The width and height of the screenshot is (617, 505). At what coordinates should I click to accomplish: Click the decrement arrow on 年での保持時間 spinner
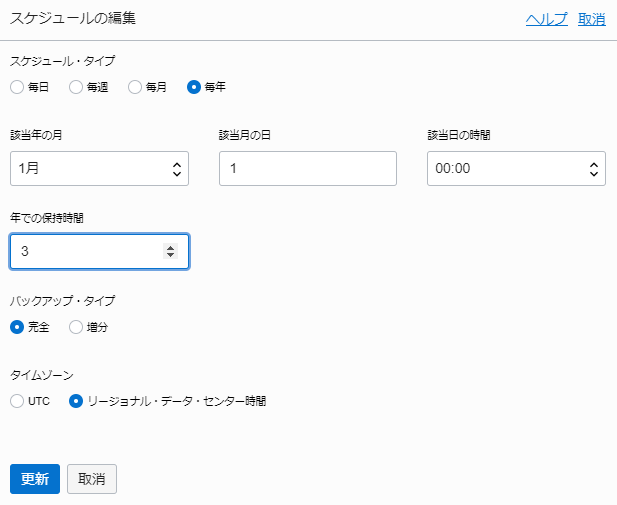click(170, 257)
